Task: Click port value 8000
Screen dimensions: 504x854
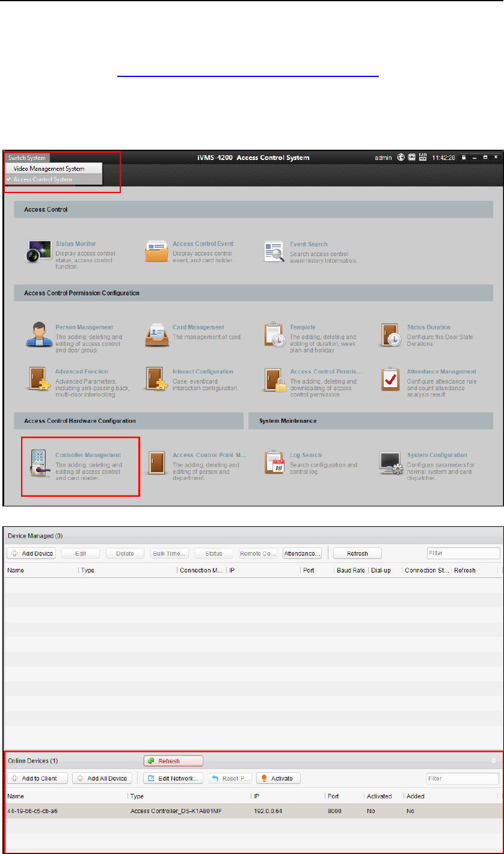Action: point(334,811)
